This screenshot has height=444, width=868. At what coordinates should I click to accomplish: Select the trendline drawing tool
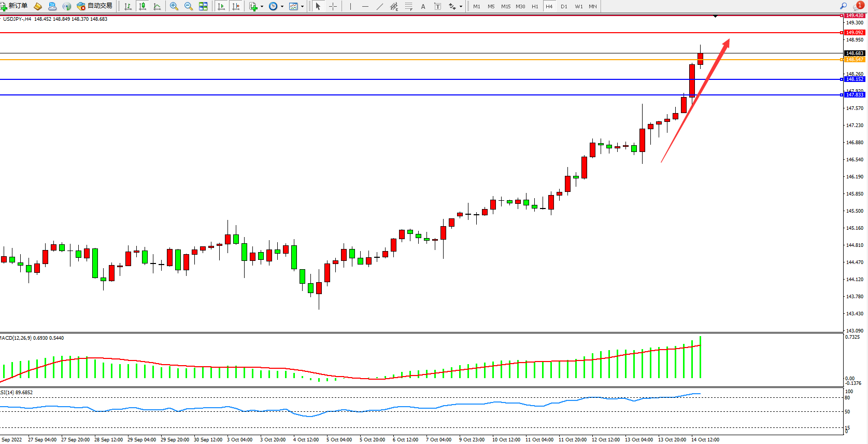pyautogui.click(x=380, y=6)
